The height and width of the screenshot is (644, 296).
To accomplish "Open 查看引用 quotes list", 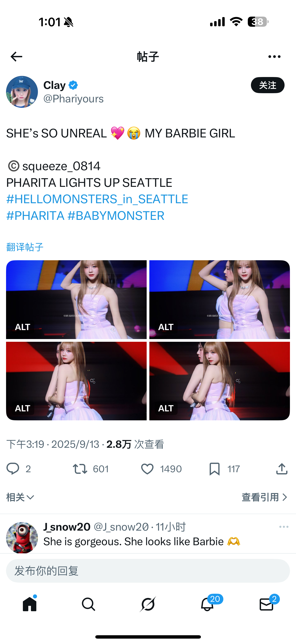I will pyautogui.click(x=265, y=497).
